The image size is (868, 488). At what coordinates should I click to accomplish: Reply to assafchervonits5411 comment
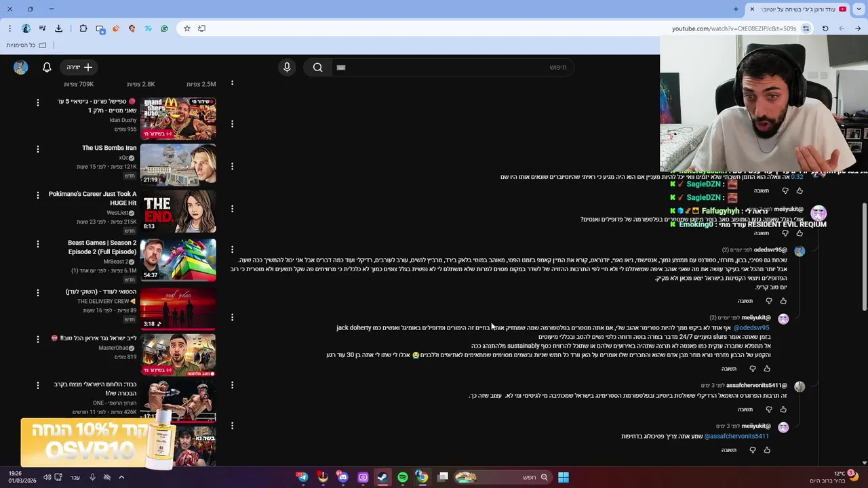tap(745, 409)
